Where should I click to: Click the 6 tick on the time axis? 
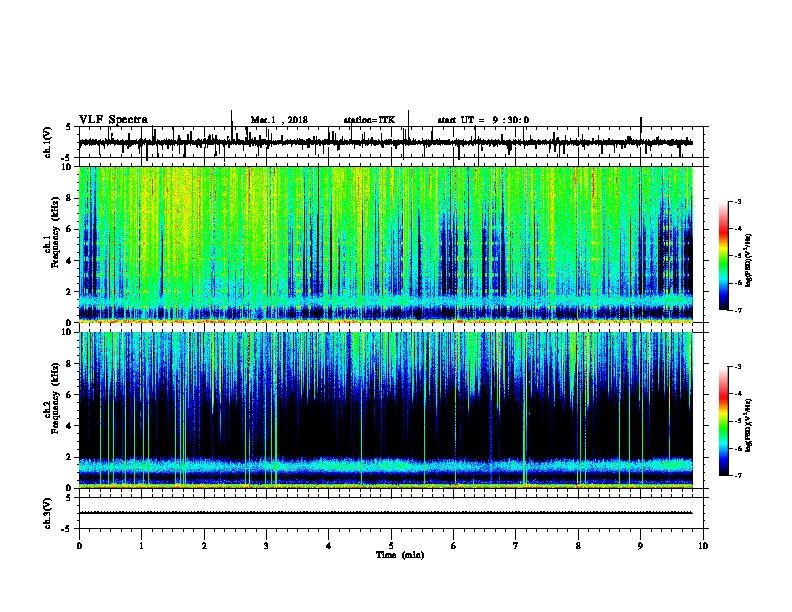[x=454, y=546]
